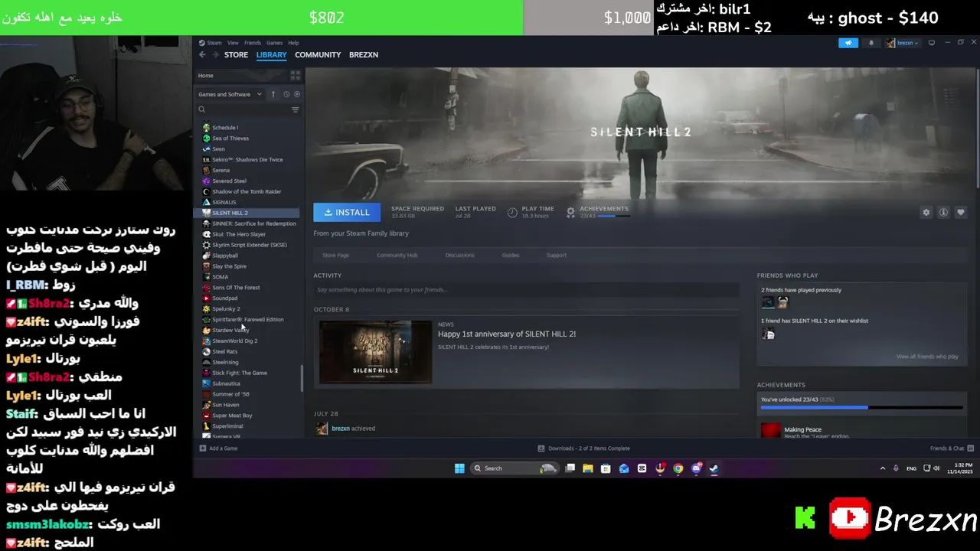This screenshot has height=551, width=980.
Task: Open the COMMUNITY tab
Action: [318, 55]
